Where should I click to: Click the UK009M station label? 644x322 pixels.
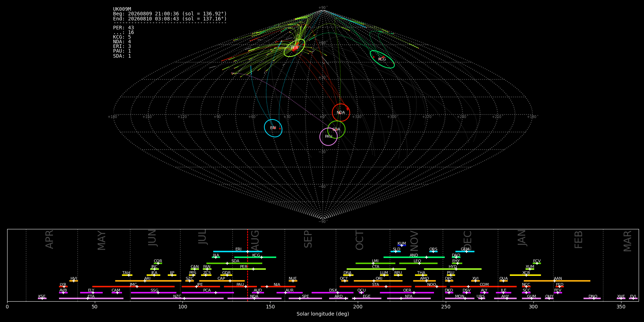pos(122,9)
